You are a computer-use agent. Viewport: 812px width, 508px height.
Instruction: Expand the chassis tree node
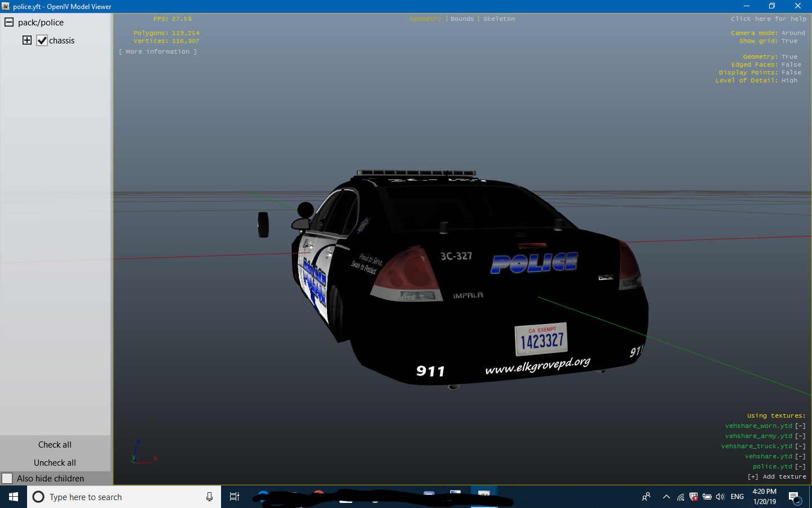(27, 40)
